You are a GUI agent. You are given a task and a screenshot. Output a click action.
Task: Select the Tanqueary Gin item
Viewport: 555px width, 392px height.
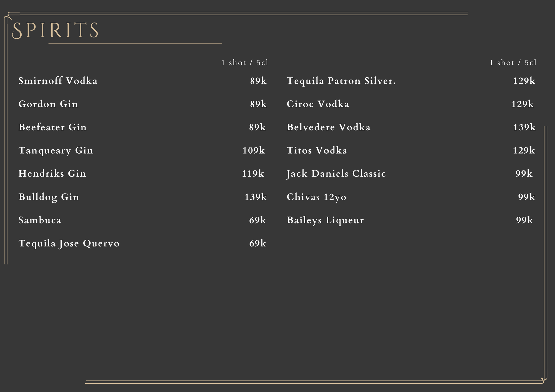(56, 151)
